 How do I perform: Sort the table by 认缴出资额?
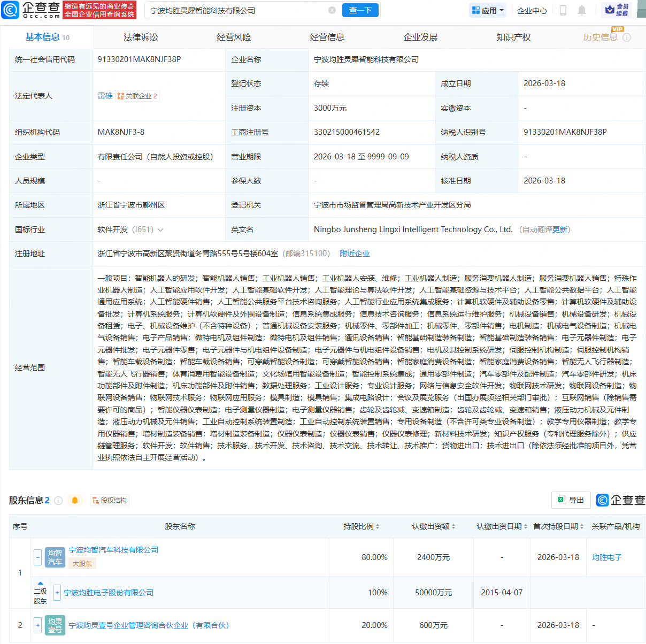click(433, 526)
